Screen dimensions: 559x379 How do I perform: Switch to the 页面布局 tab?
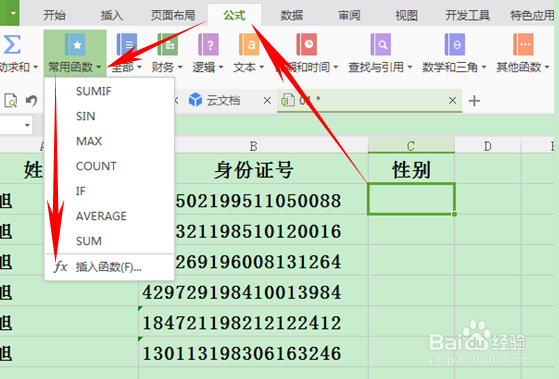click(x=173, y=15)
